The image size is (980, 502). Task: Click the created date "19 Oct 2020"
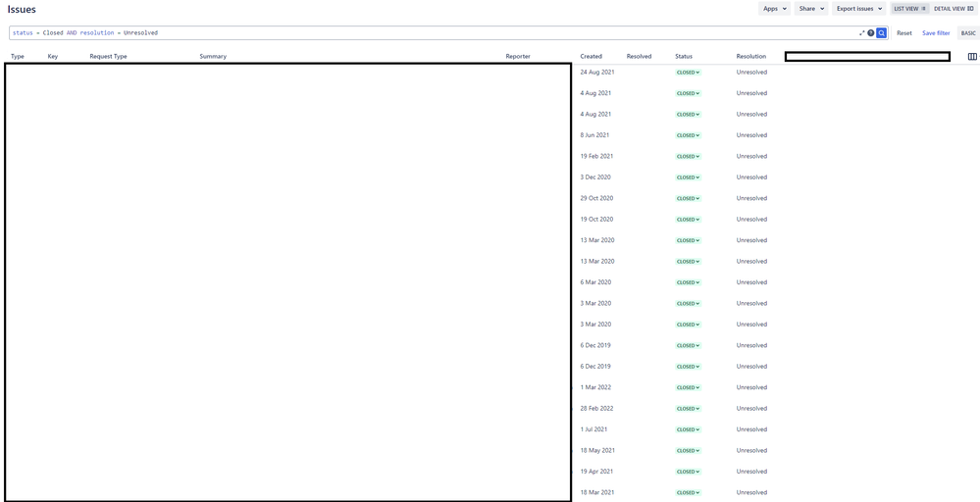596,220
